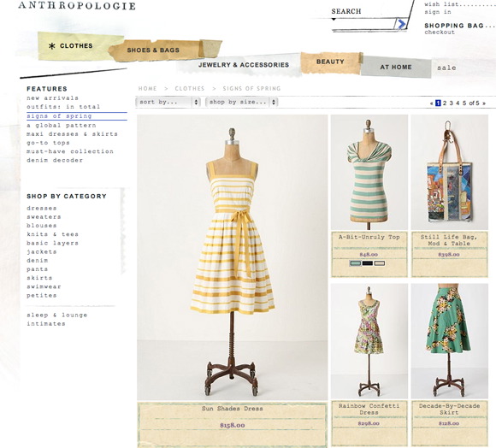The height and width of the screenshot is (448, 496).
Task: Open the Shoes & Bags tab
Action: [153, 50]
